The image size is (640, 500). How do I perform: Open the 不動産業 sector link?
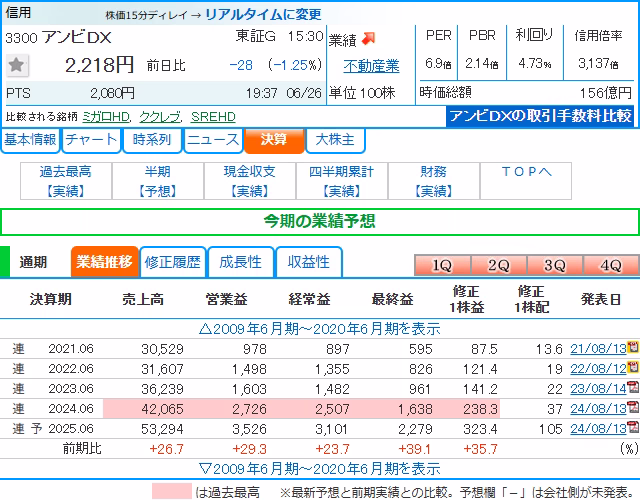pyautogui.click(x=371, y=66)
